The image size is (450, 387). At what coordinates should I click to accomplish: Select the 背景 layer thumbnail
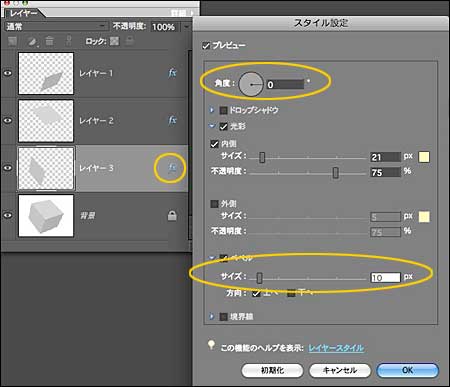[x=46, y=216]
